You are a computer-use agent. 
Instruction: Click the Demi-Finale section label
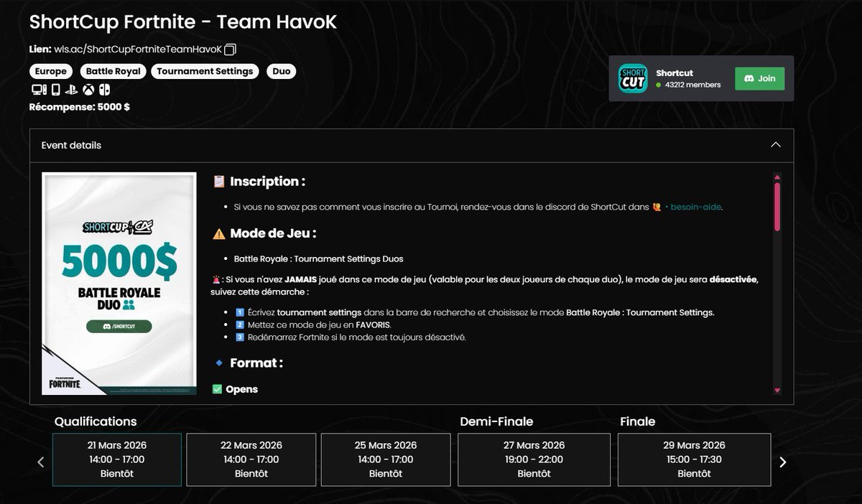[496, 421]
